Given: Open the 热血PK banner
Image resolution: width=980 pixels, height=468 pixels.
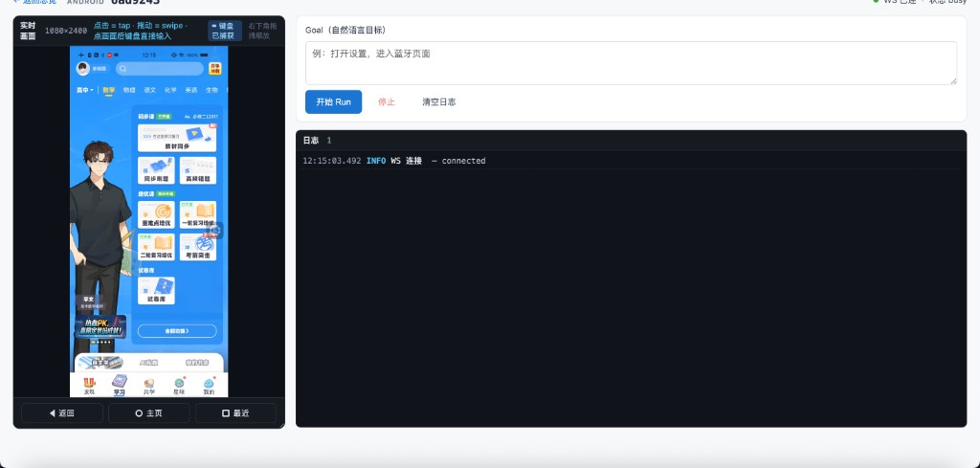Looking at the screenshot, I should click(x=100, y=326).
